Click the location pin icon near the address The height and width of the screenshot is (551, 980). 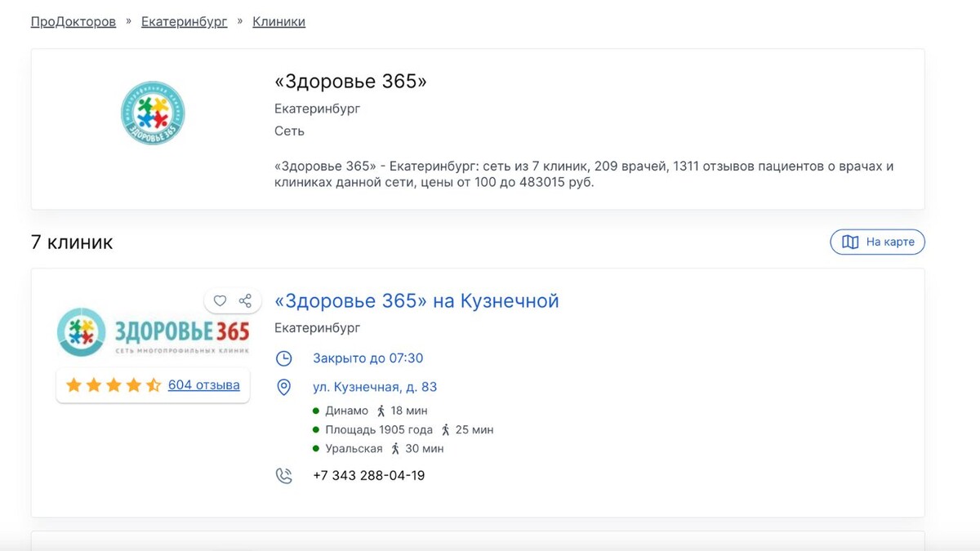coord(283,387)
